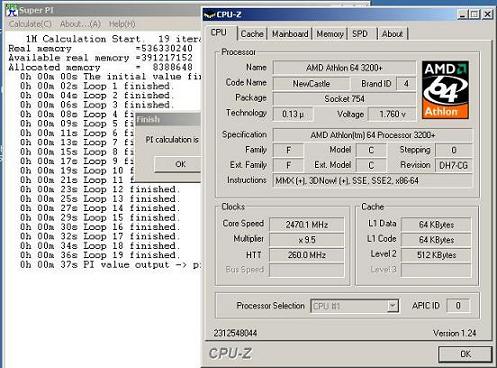Click the Stepping value 0
Viewport: 497px width, 368px height.
point(453,150)
